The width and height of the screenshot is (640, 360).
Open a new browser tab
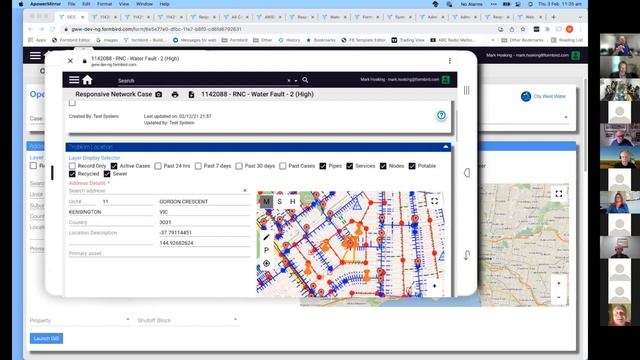[x=553, y=17]
